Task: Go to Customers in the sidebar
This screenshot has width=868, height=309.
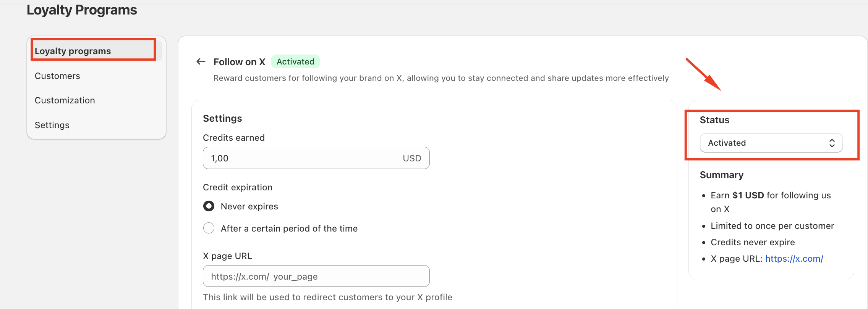Action: pyautogui.click(x=57, y=76)
